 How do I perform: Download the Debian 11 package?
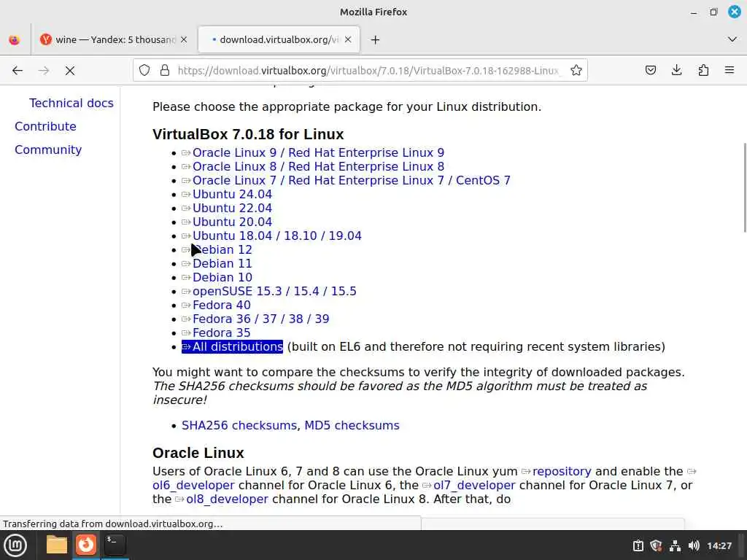(x=222, y=263)
